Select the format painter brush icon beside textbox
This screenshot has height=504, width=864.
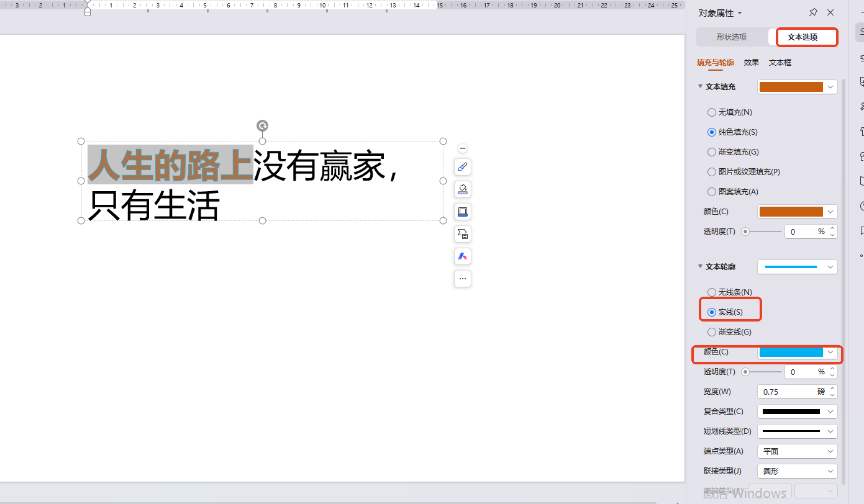462,167
